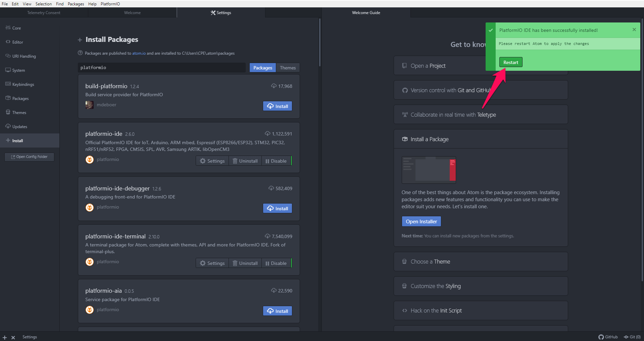The height and width of the screenshot is (341, 644).
Task: Expand Hack on the Init Script section
Action: point(481,310)
